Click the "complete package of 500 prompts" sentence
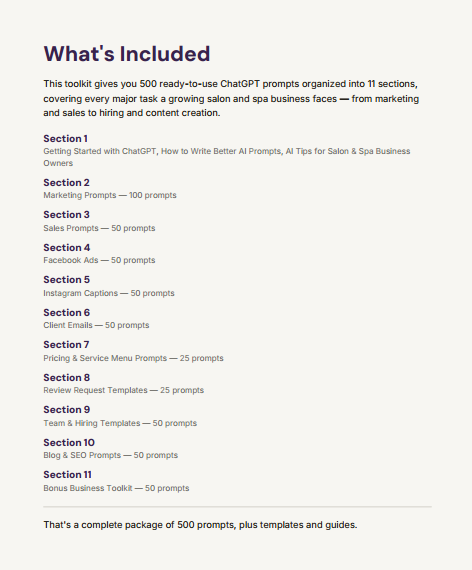The image size is (472, 570). pyautogui.click(x=200, y=525)
